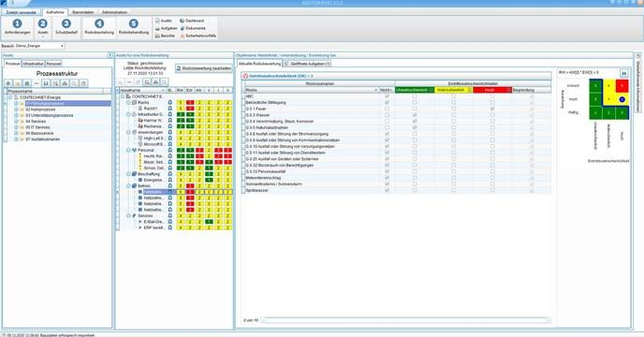Open the Geöffnete Aufgaben tab
Image resolution: width=644 pixels, height=337 pixels.
[x=307, y=64]
